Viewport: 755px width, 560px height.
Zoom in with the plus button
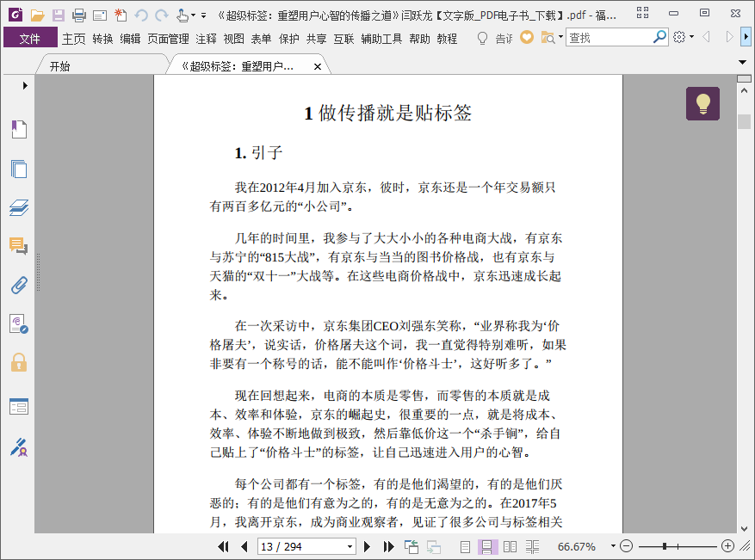(x=727, y=546)
